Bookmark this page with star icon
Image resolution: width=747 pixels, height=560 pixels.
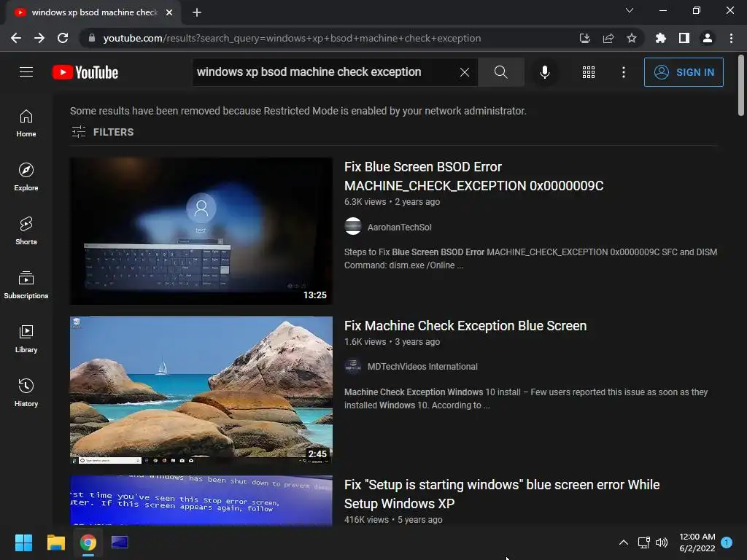(x=632, y=38)
